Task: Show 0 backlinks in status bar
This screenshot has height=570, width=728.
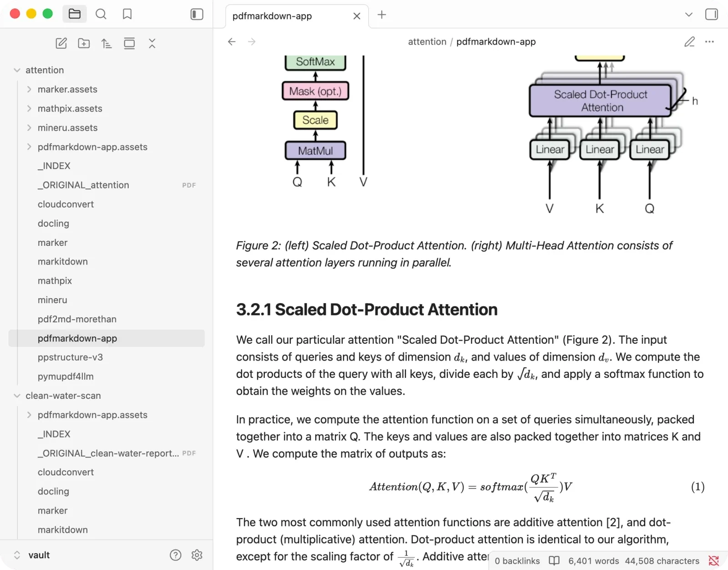Action: (x=517, y=561)
